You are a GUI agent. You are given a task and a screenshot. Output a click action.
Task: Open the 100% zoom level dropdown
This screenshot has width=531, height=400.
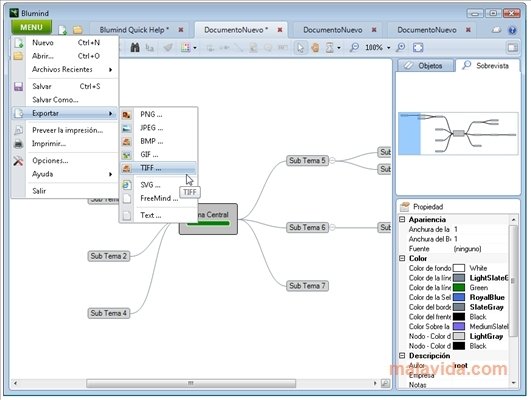pyautogui.click(x=388, y=48)
